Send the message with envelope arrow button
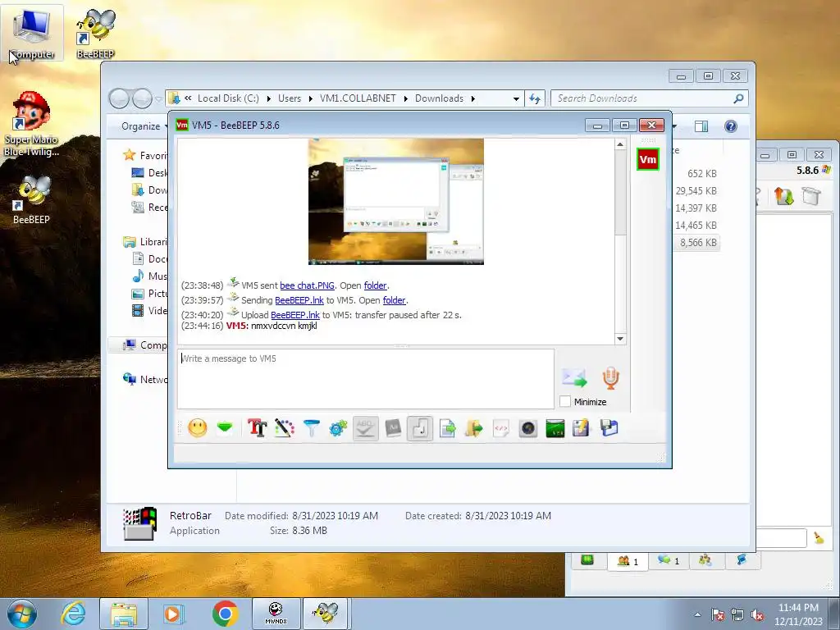This screenshot has width=840, height=630. tap(575, 377)
